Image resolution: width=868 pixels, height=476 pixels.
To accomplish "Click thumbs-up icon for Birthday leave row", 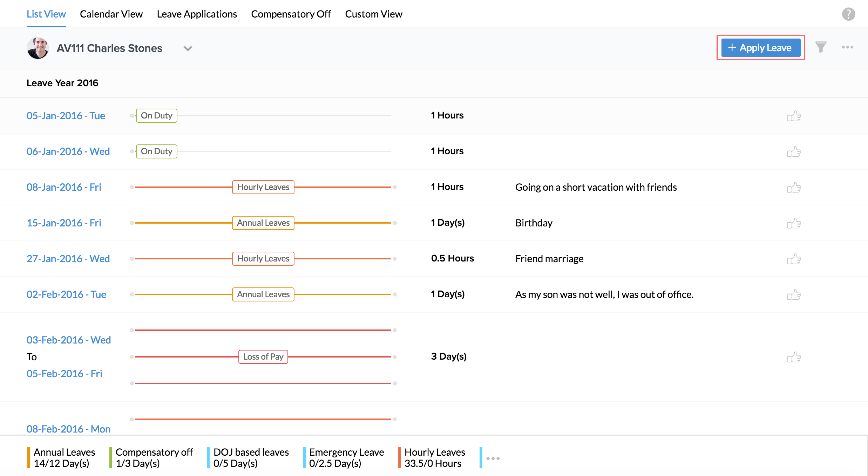I will (x=794, y=223).
